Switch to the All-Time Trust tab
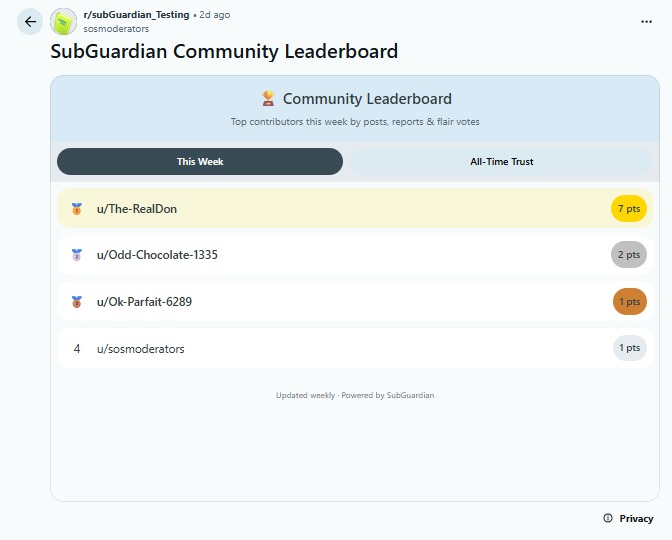The width and height of the screenshot is (672, 540). pos(501,162)
